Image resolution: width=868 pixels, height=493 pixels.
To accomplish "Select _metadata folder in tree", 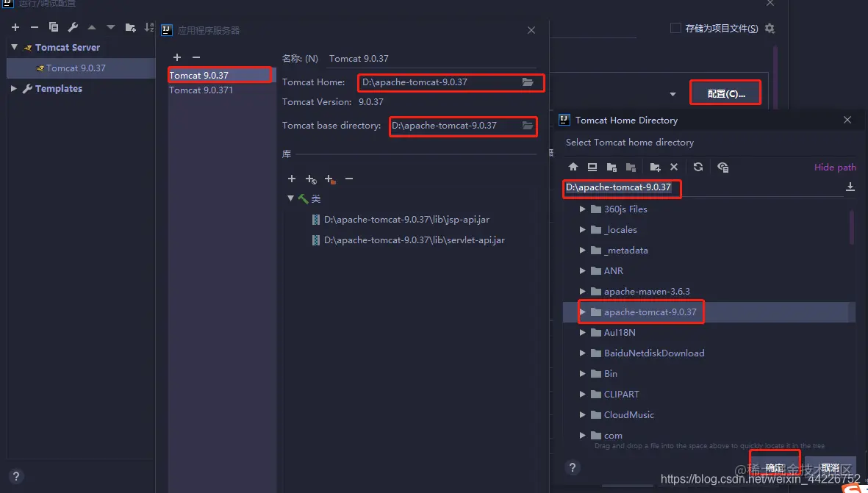I will point(625,250).
